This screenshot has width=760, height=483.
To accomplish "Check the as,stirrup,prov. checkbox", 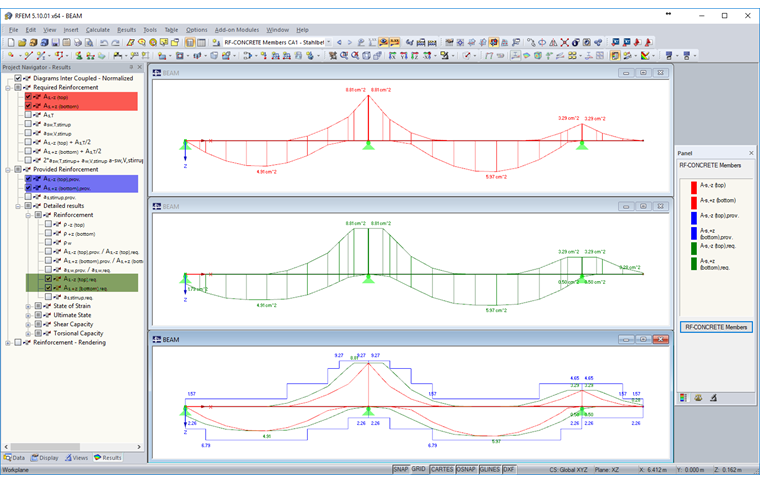I will [28, 197].
